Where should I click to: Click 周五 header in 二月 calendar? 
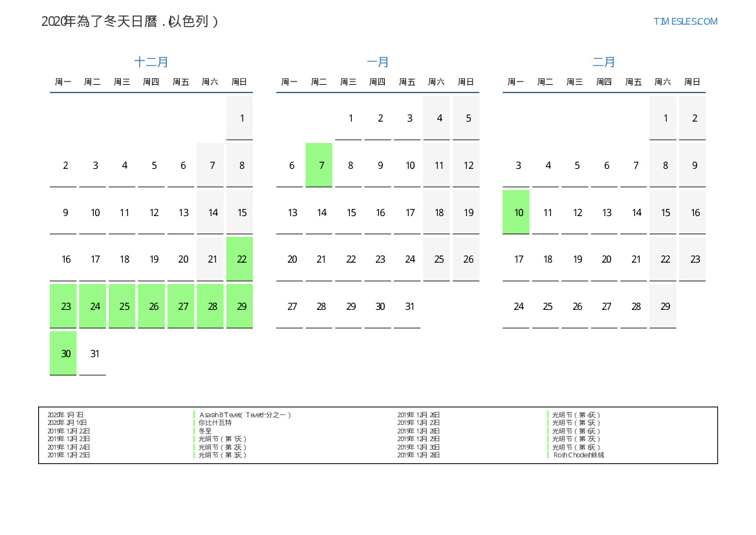click(634, 82)
